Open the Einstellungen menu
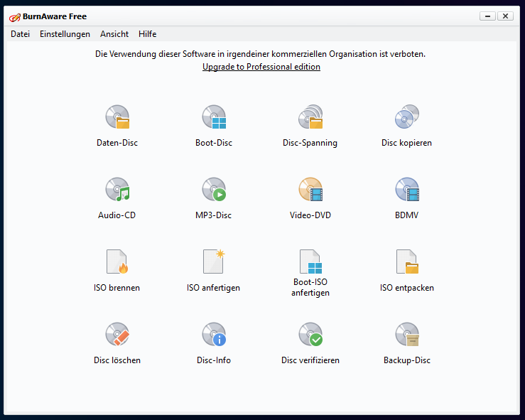 click(x=65, y=34)
